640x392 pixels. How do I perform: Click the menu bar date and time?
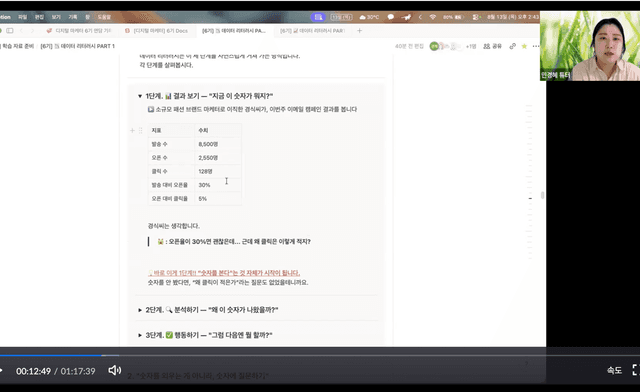point(513,17)
